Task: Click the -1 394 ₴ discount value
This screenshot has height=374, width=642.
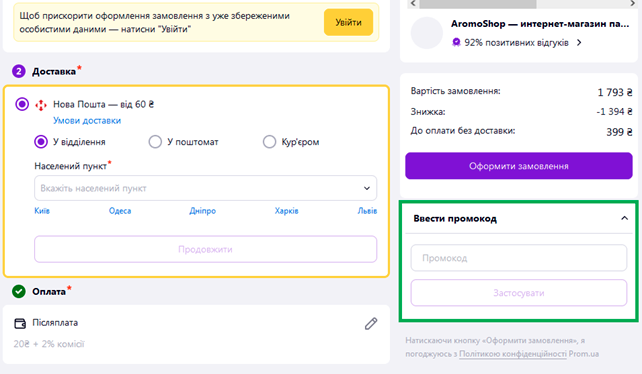Action: pyautogui.click(x=614, y=111)
